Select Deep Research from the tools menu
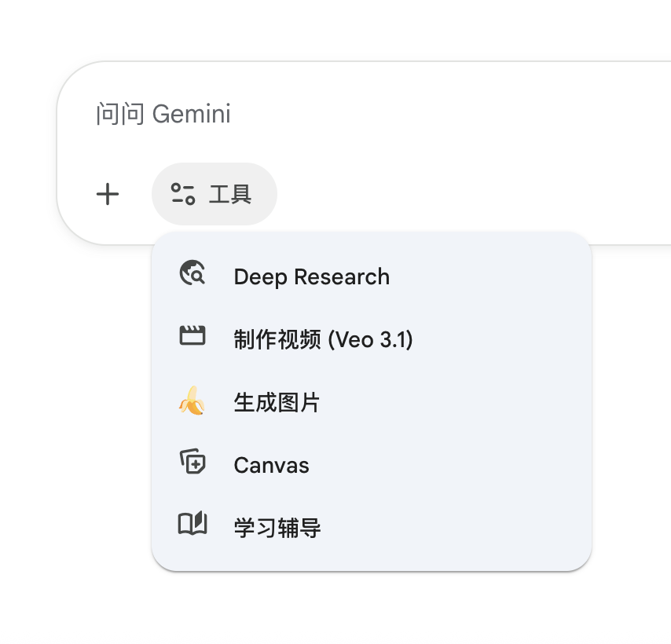 point(311,276)
